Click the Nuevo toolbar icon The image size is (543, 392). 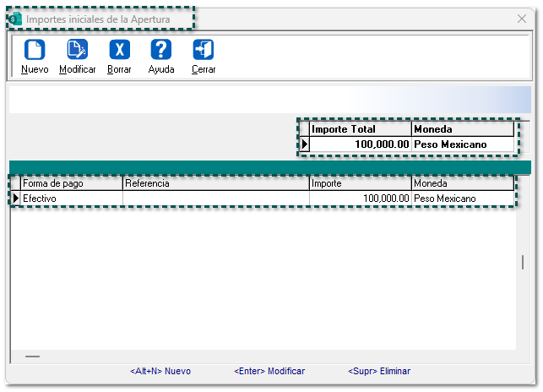[35, 51]
